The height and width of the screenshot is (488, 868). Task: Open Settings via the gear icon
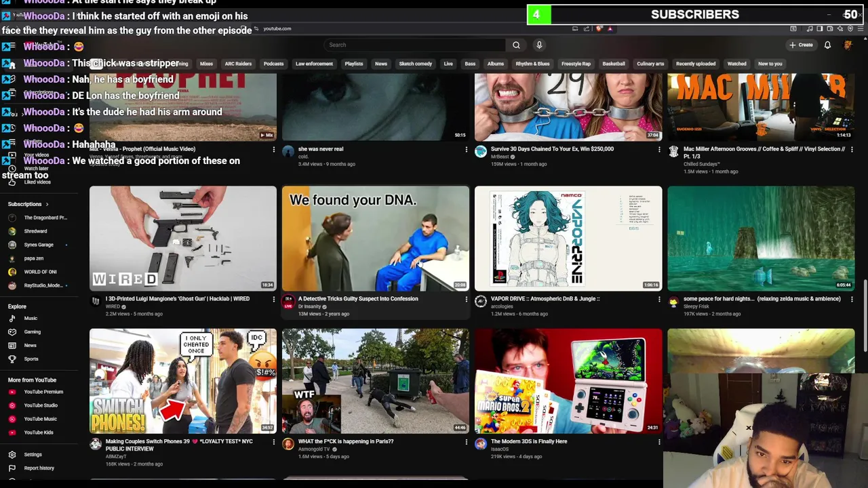(12, 455)
